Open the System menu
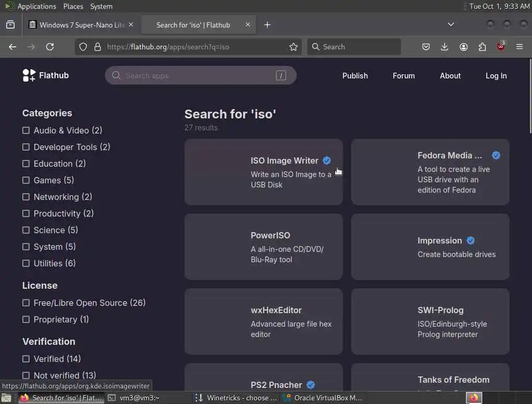 tap(101, 6)
